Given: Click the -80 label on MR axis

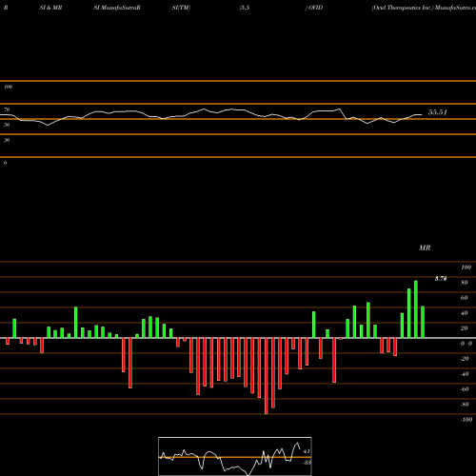Looking at the screenshot, I should click(465, 405).
